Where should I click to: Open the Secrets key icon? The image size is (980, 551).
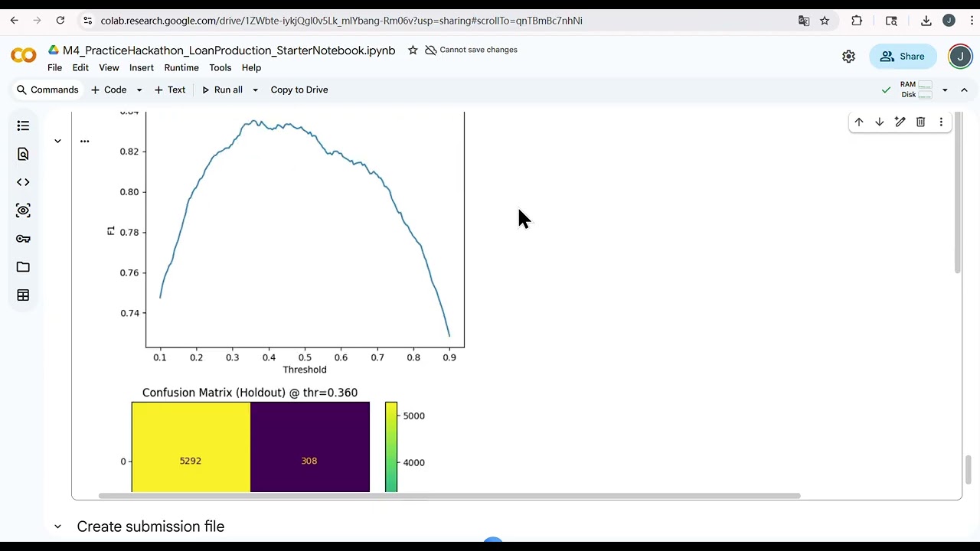pyautogui.click(x=23, y=239)
